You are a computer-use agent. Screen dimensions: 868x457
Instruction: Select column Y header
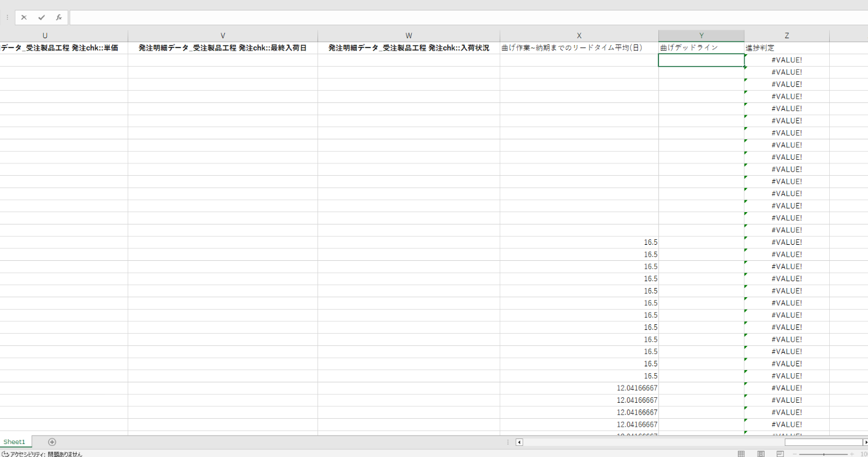click(x=701, y=36)
